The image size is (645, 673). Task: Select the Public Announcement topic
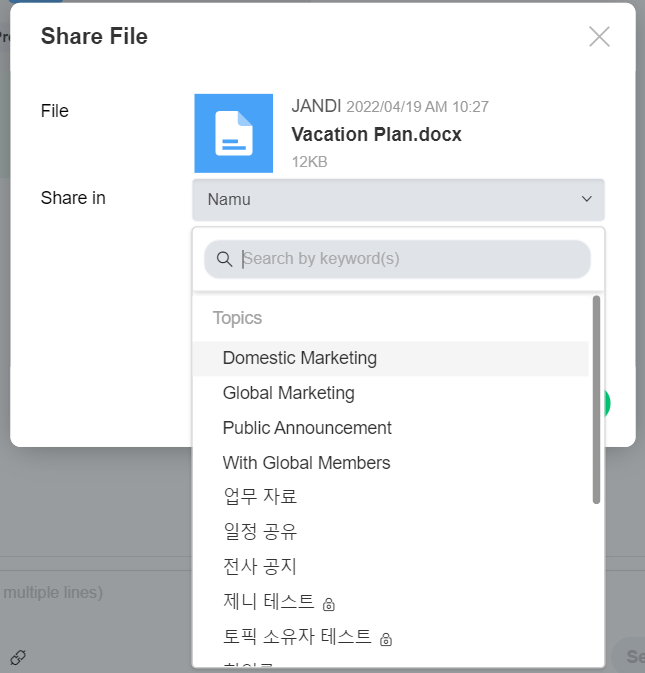[x=307, y=428]
